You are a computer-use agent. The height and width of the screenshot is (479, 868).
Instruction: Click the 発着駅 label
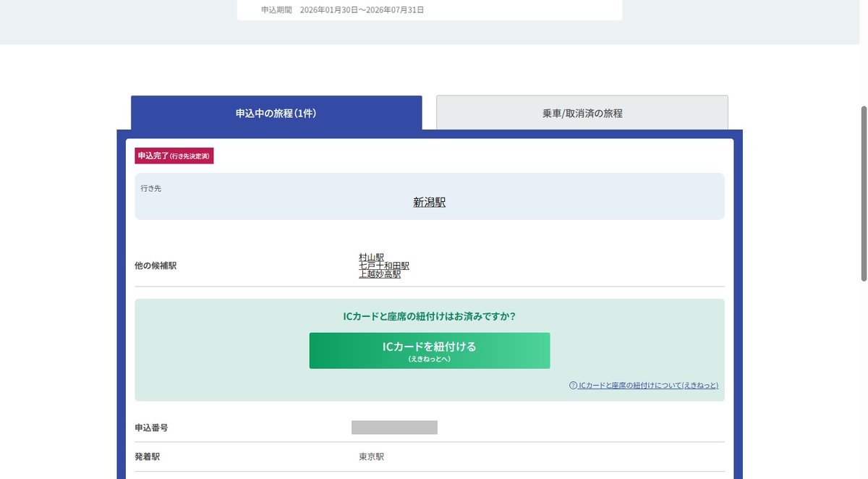click(x=147, y=457)
